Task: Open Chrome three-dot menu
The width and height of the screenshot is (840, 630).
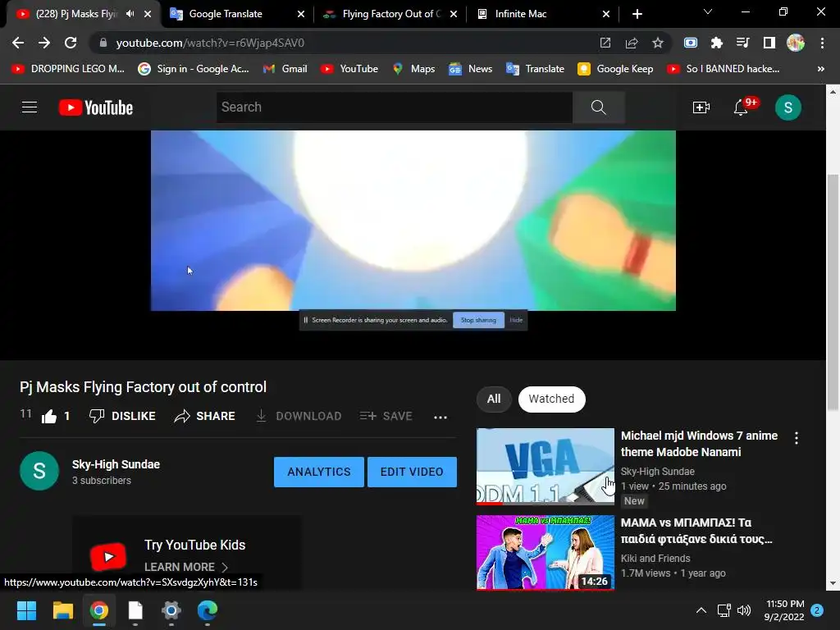Action: 822,43
